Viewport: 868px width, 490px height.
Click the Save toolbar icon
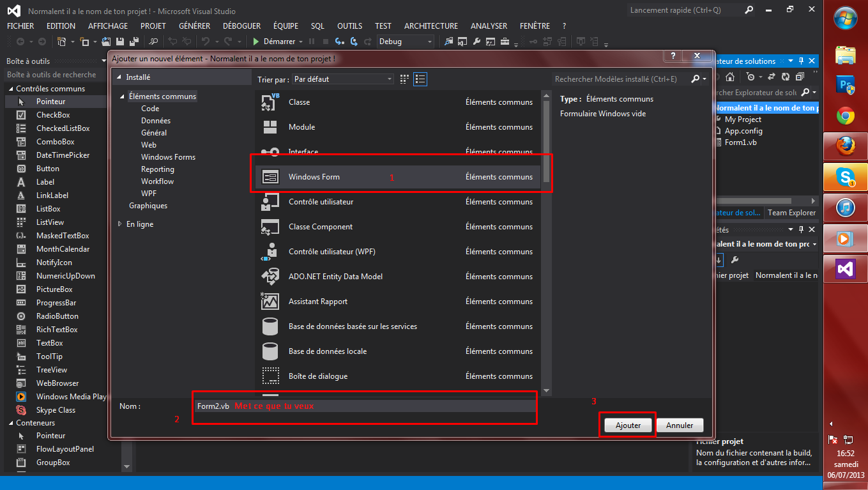[120, 42]
